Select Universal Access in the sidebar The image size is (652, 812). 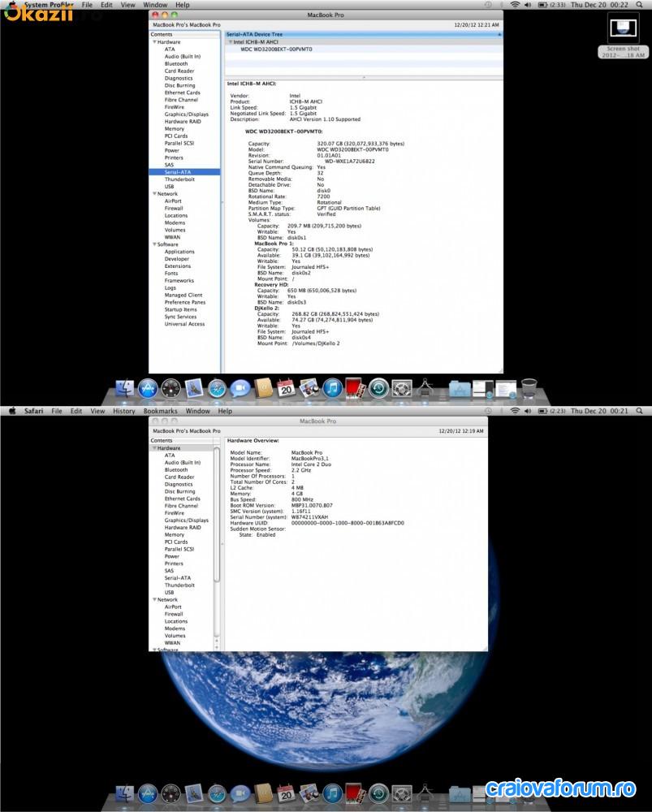[x=185, y=324]
